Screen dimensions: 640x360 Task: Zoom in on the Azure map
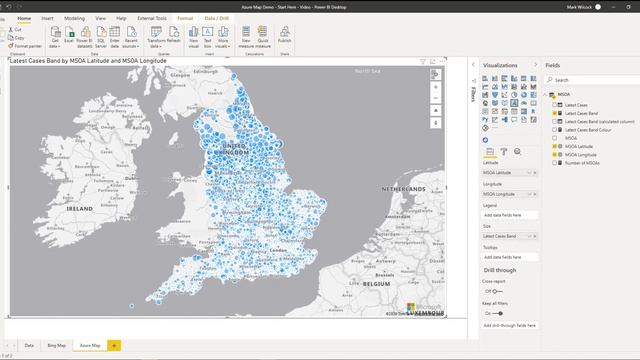pos(436,87)
